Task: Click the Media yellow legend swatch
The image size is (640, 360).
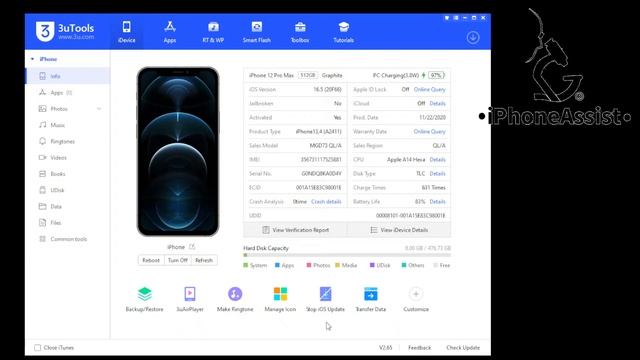Action: click(x=338, y=265)
